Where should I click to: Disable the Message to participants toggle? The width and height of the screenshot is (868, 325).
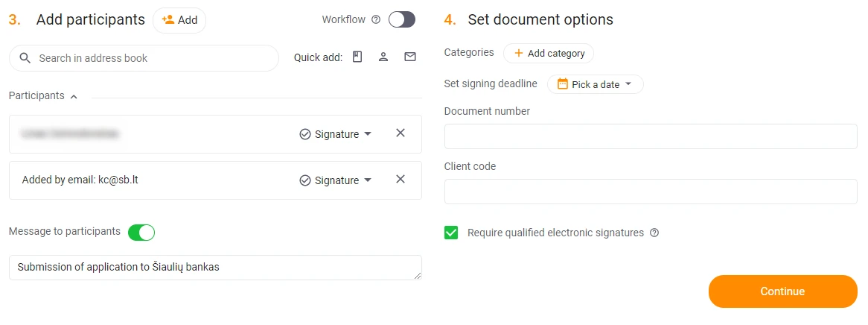[x=141, y=233]
